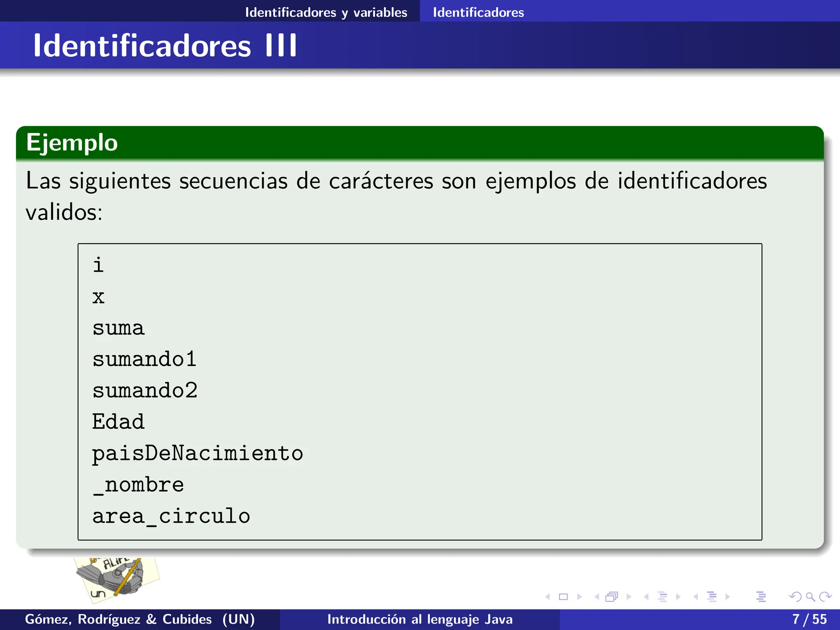Click the 'Introducción al lenguaje Java' footer title

(x=420, y=619)
